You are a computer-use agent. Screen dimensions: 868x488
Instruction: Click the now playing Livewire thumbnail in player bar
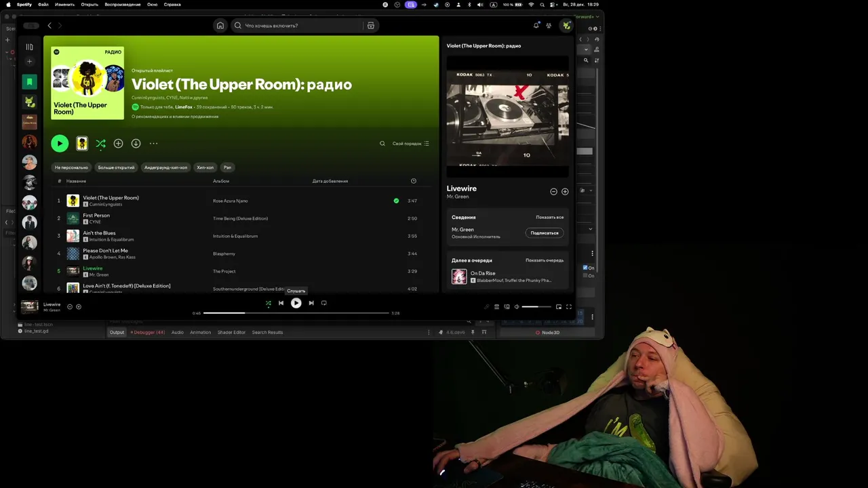[x=29, y=306]
